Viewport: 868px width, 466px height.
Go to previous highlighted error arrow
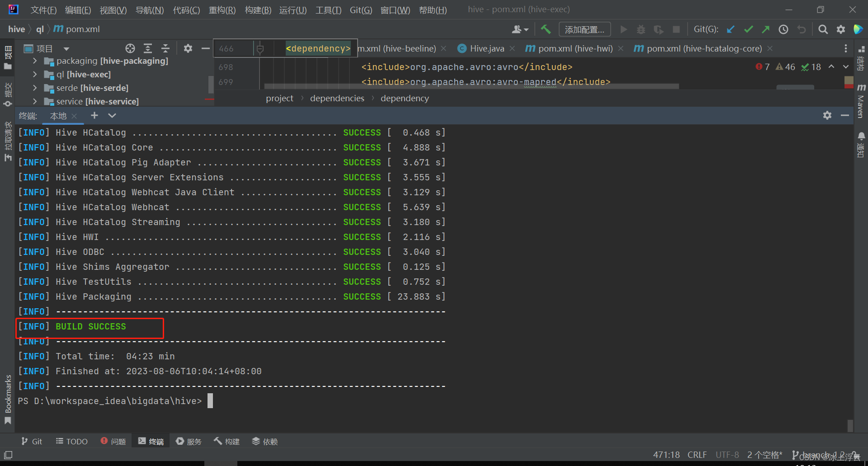pos(831,67)
